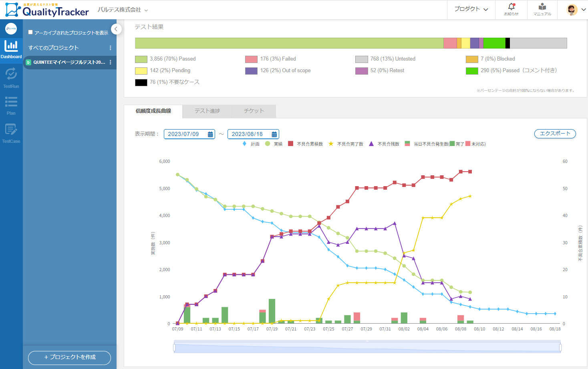Click the '126 (2%) Out of scope' text
The image size is (588, 369).
pos(286,71)
